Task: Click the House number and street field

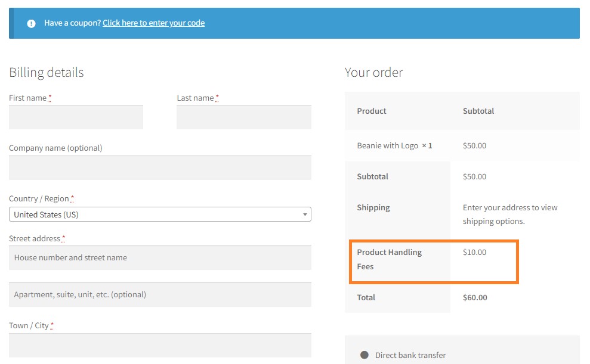Action: point(160,258)
